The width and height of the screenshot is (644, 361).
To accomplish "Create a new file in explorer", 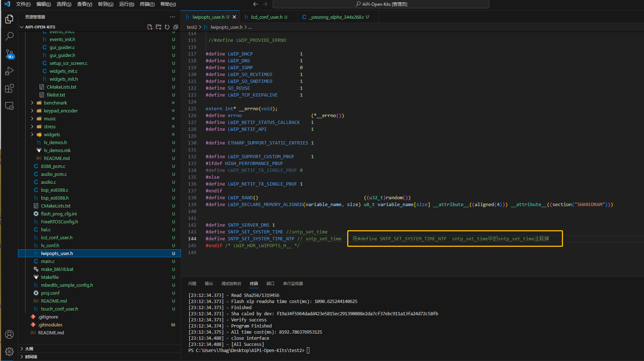I will point(150,27).
